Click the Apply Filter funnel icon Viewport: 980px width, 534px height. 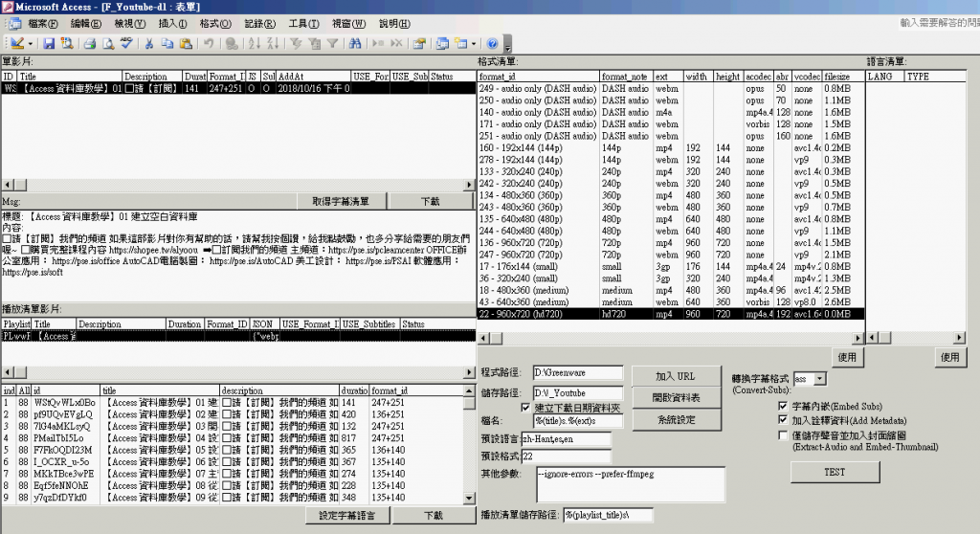332,44
